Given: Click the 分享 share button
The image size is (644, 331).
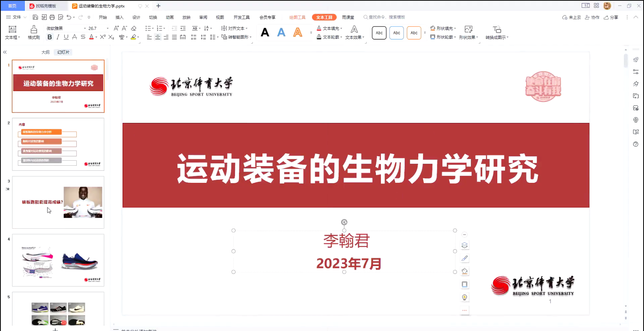Looking at the screenshot, I should click(x=611, y=17).
